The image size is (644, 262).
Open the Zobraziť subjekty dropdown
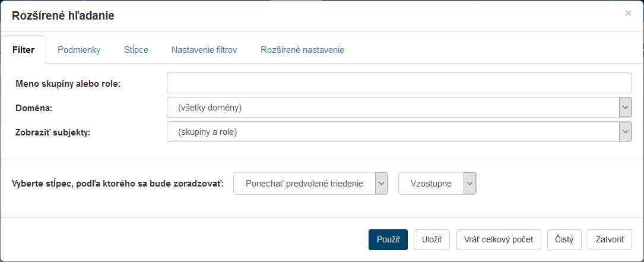pos(399,132)
